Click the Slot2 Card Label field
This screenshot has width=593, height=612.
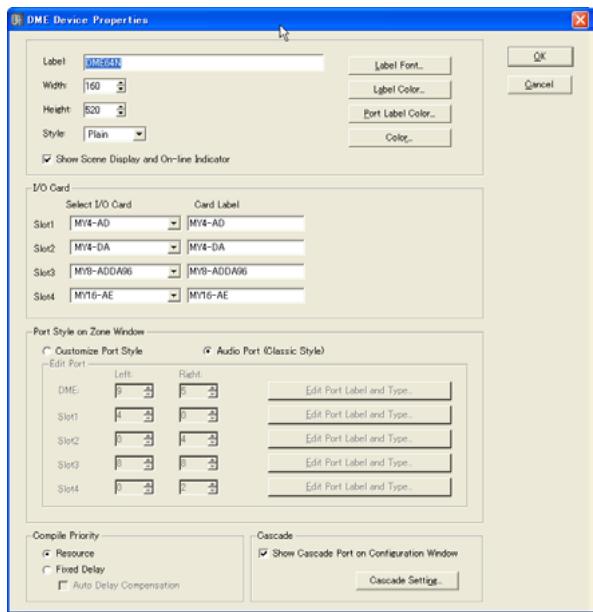[x=246, y=247]
